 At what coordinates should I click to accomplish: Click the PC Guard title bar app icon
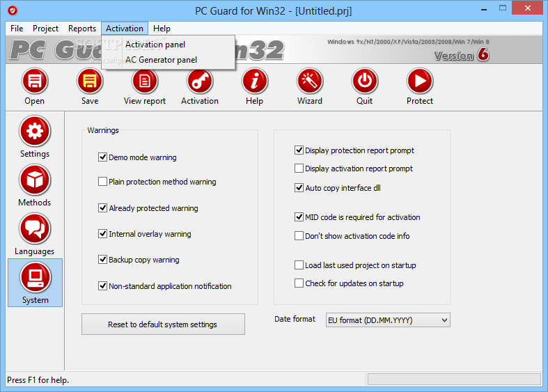13,10
